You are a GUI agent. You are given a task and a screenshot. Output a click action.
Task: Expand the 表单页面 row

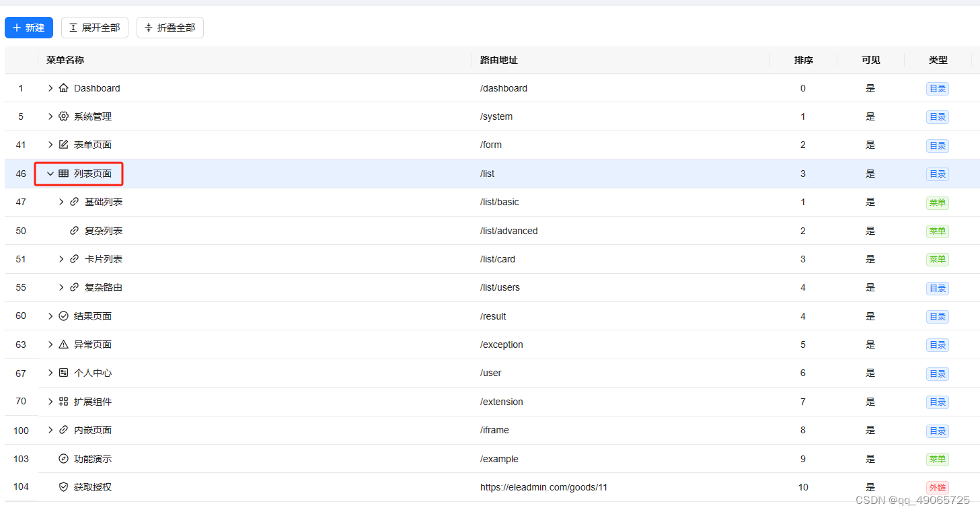(x=50, y=145)
